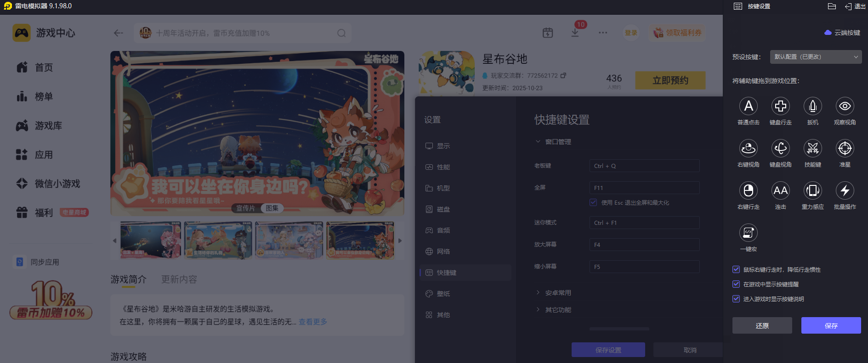Image resolution: width=868 pixels, height=363 pixels.
Task: Open the 预设按键 preset dropdown
Action: click(x=816, y=57)
